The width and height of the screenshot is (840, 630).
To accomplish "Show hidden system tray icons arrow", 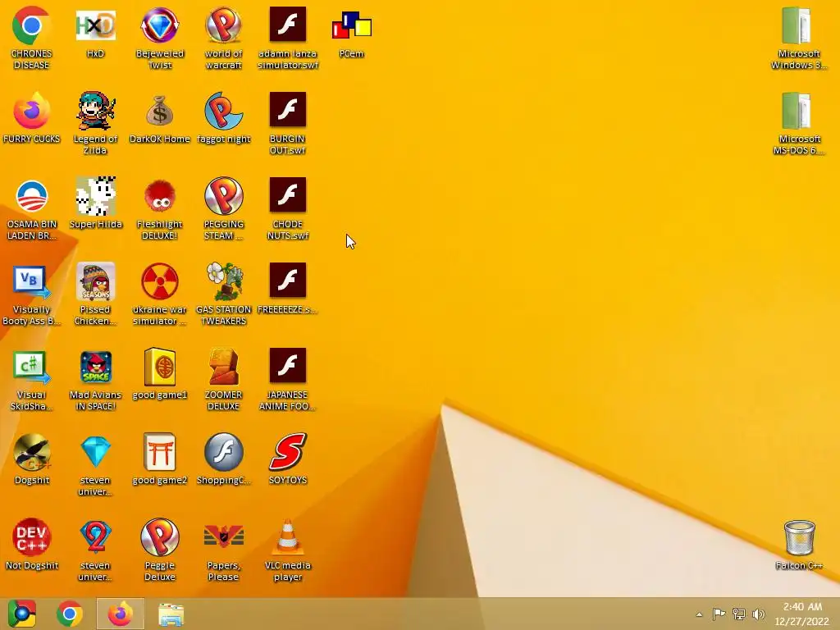I will coord(699,614).
